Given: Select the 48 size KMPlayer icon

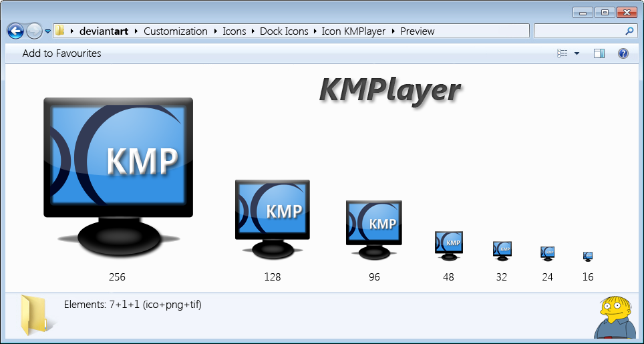Looking at the screenshot, I should coord(449,246).
